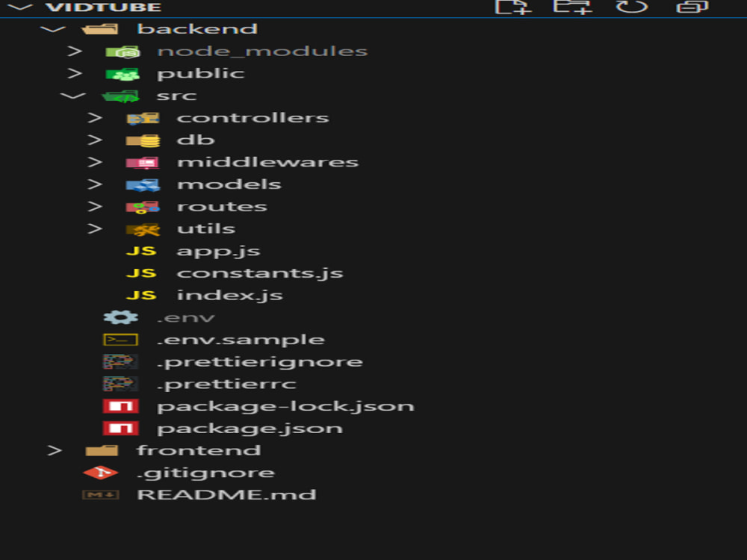Click the New Folder icon
This screenshot has height=560, width=747.
(572, 7)
